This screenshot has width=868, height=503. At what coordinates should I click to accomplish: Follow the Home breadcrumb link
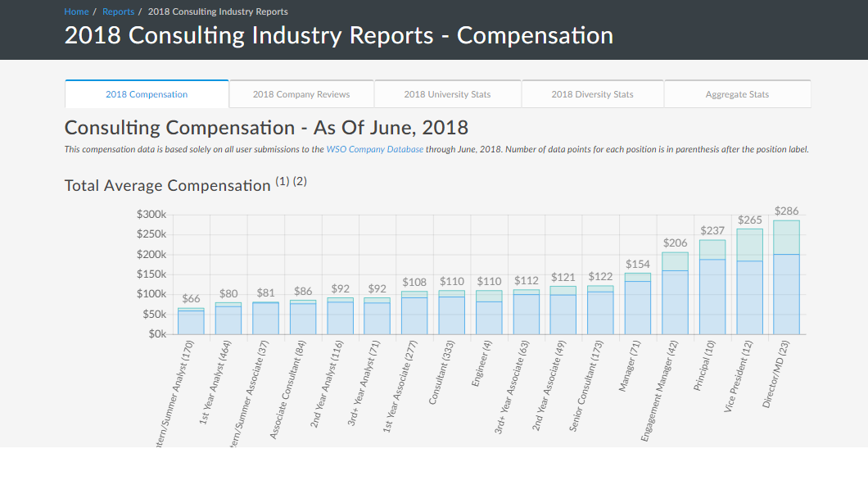[76, 11]
